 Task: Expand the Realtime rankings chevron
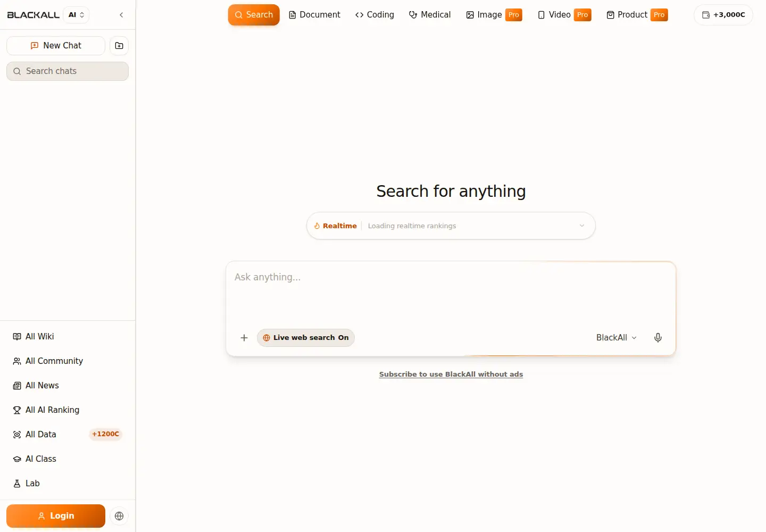[x=582, y=226]
